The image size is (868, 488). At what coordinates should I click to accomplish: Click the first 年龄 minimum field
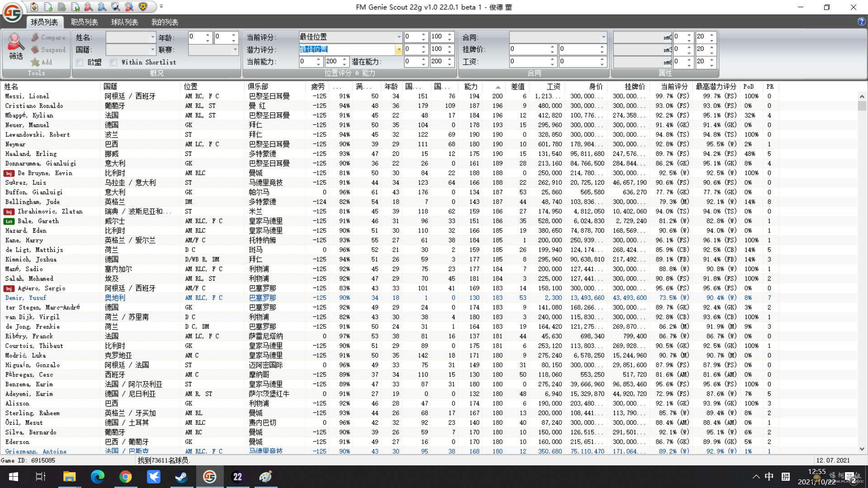pos(196,37)
